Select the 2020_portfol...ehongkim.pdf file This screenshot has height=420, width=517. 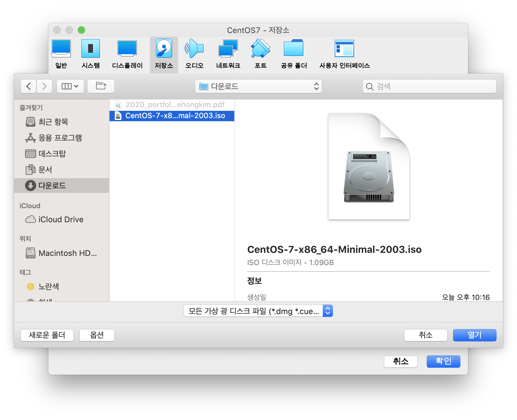172,105
